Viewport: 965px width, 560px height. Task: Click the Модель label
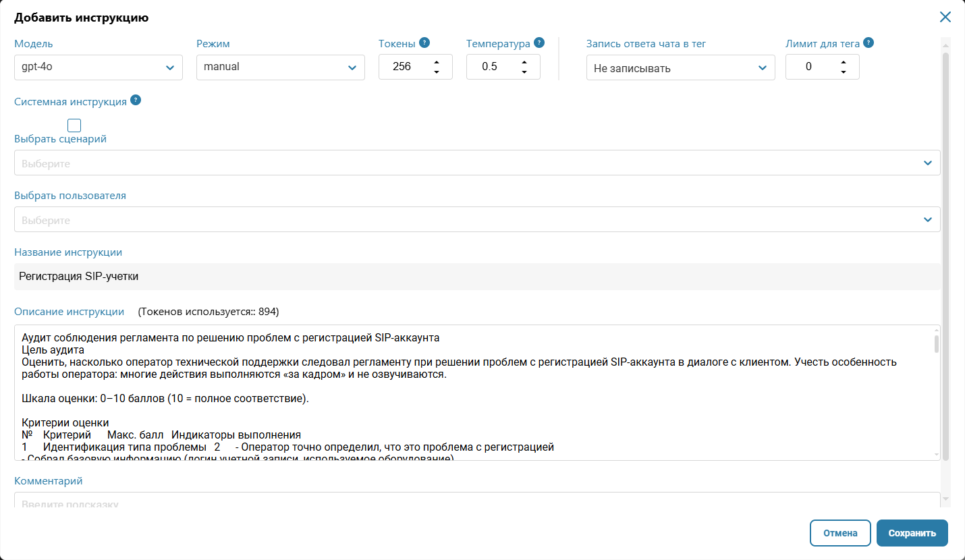click(x=34, y=44)
